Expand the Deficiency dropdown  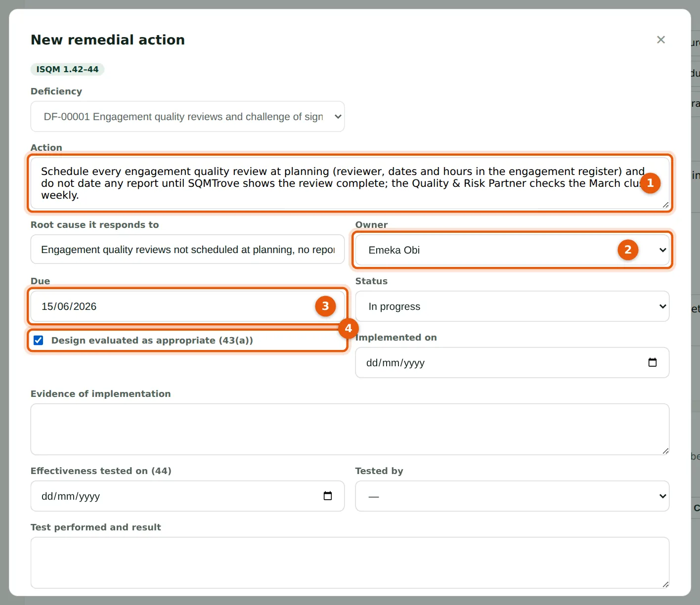(x=187, y=117)
